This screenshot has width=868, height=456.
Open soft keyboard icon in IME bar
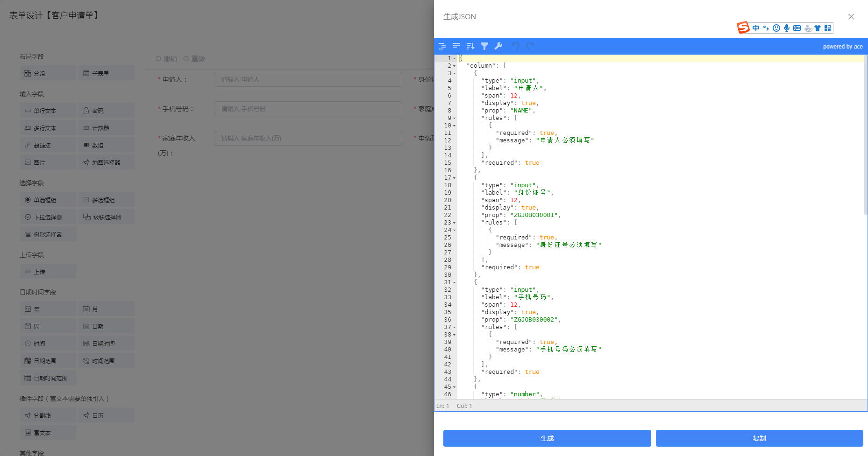797,28
